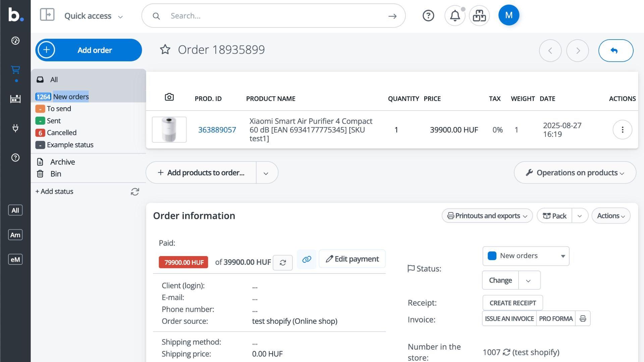Select the 'Am' sidebar shortcut badge

pyautogui.click(x=15, y=235)
